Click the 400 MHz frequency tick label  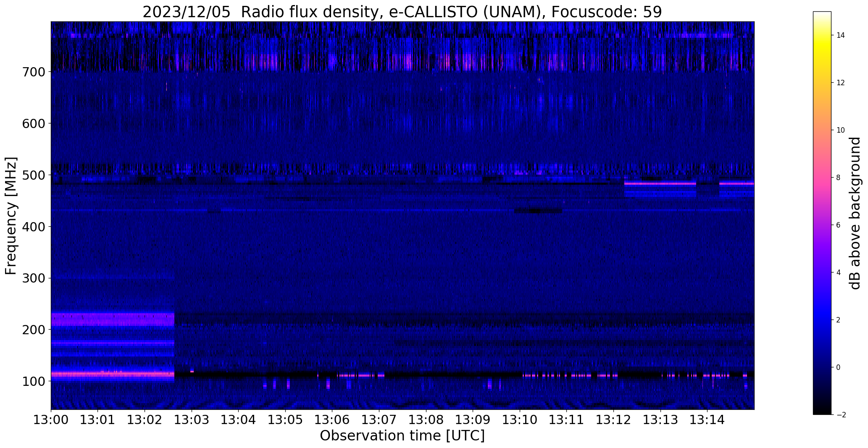tap(33, 227)
